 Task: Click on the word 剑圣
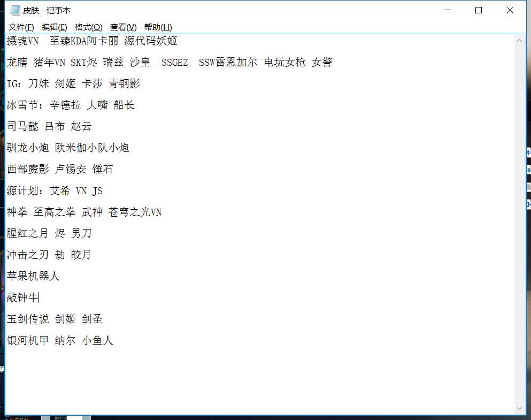(92, 319)
